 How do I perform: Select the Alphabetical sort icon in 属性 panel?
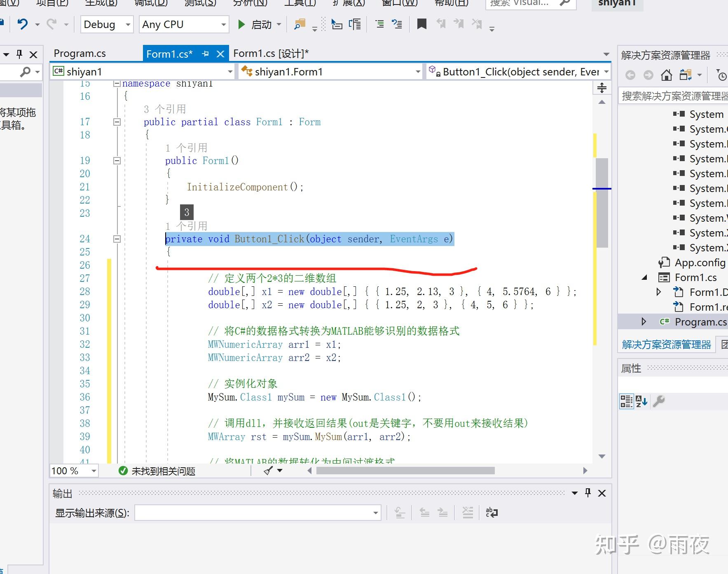641,401
